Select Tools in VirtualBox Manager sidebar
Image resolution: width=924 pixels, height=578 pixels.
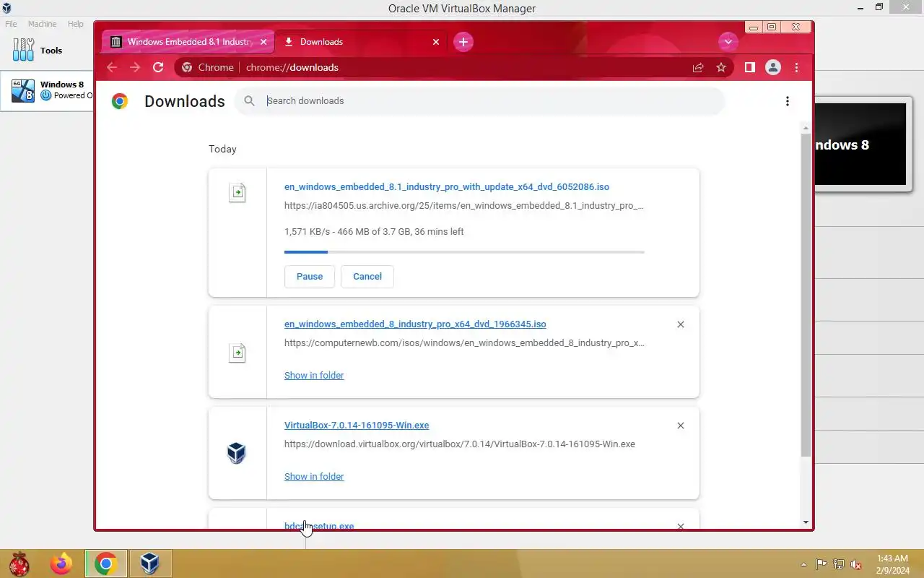47,51
